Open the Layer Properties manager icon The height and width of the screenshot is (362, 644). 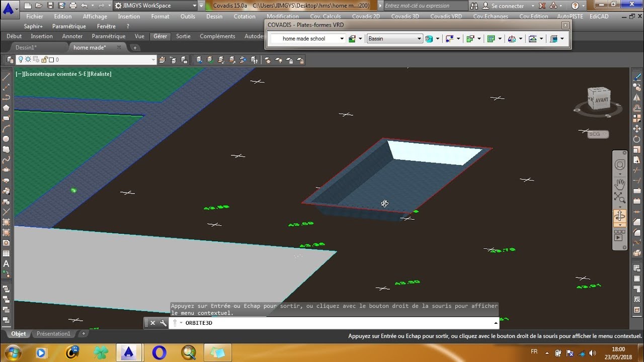point(9,59)
